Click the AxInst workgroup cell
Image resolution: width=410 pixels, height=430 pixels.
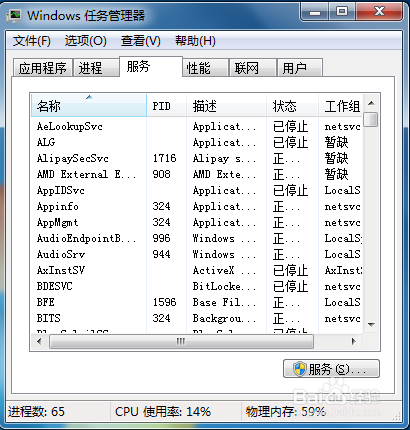coord(343,270)
